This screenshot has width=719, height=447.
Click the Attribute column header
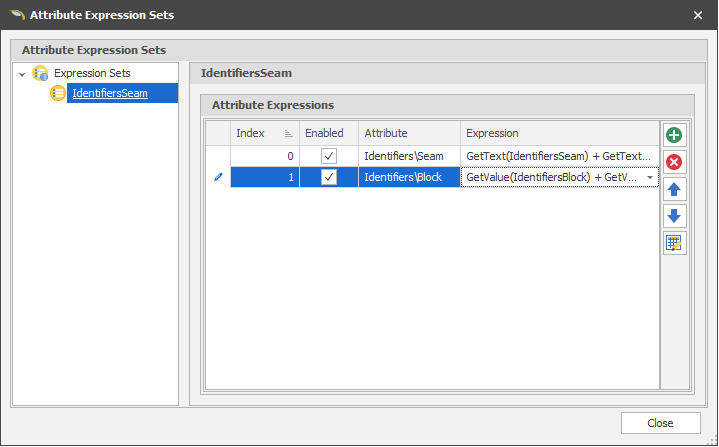click(408, 133)
